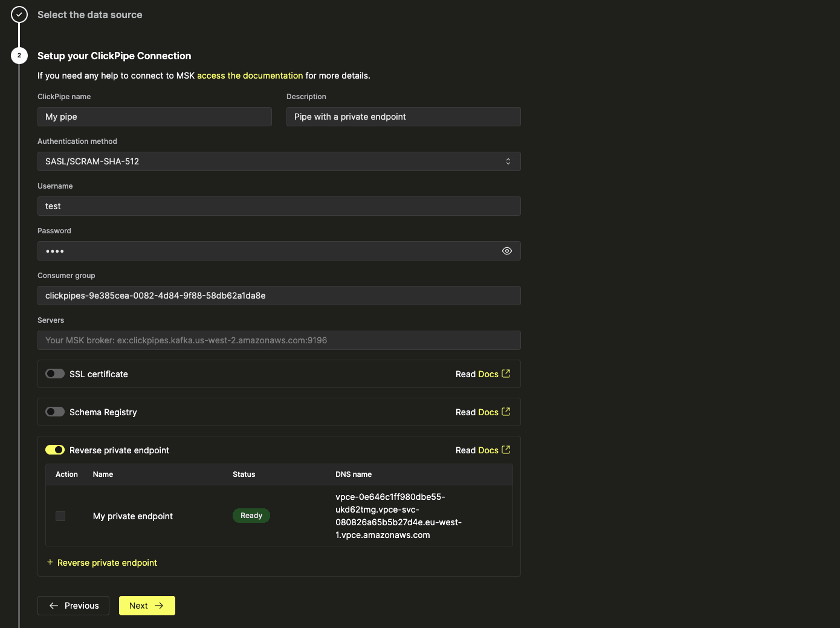Focus the Servers input field
The image size is (840, 628).
[279, 340]
